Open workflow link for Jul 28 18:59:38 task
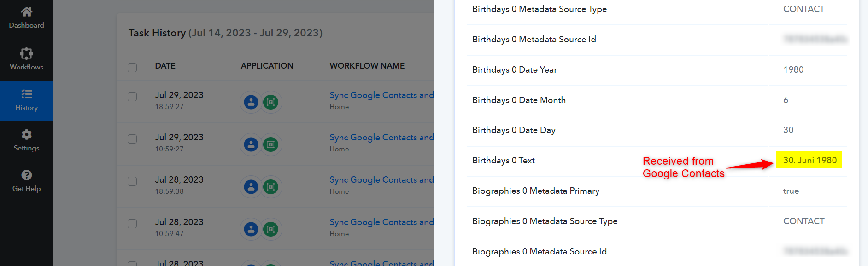 point(381,180)
